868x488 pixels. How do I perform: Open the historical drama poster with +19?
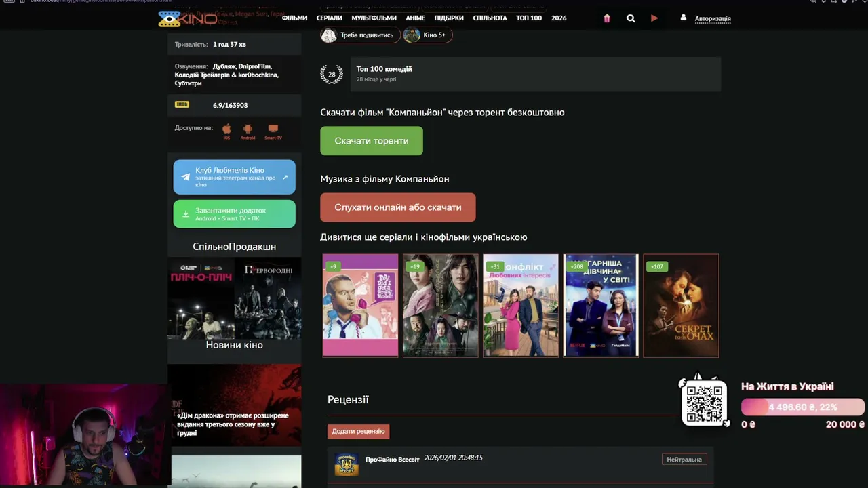pyautogui.click(x=441, y=305)
